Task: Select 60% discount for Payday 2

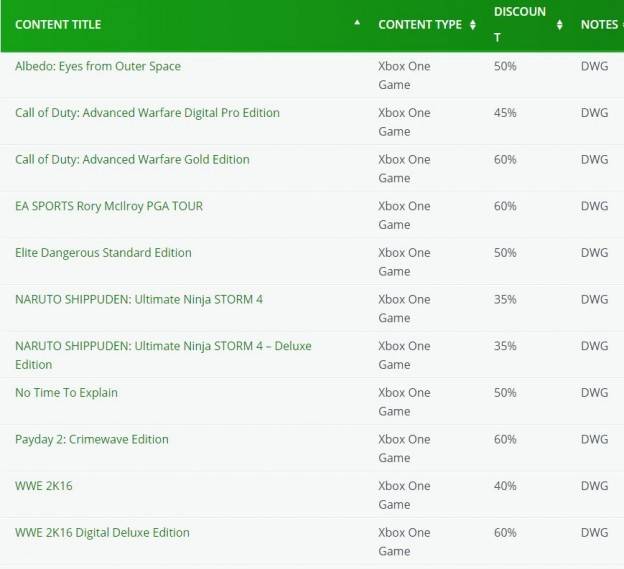Action: (505, 439)
